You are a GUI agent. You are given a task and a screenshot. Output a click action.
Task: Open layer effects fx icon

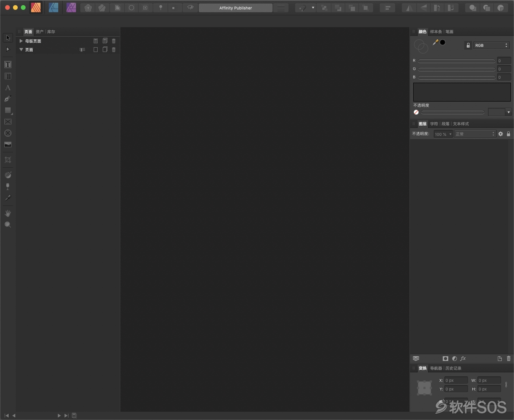pyautogui.click(x=463, y=359)
